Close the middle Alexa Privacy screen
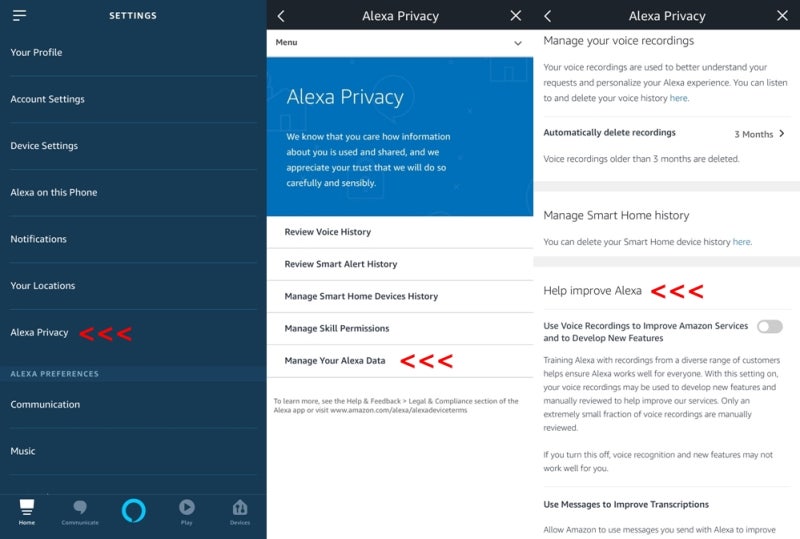This screenshot has height=539, width=800. (x=516, y=16)
